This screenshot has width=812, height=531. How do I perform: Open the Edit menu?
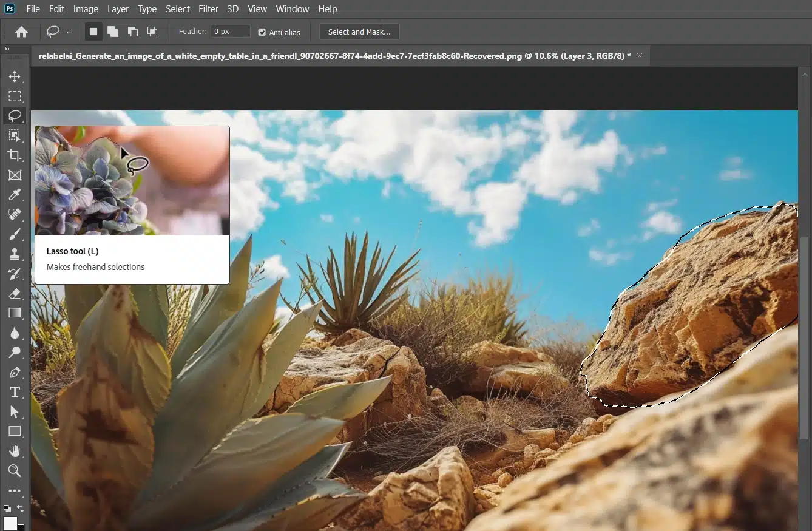56,9
